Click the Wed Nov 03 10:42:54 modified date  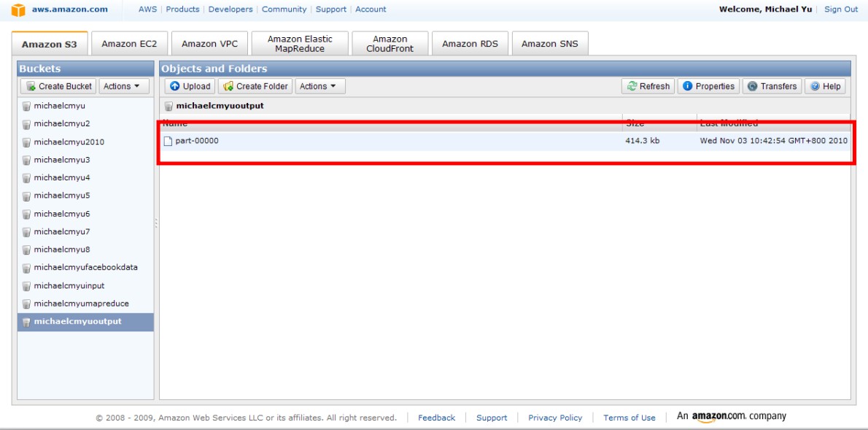(773, 142)
